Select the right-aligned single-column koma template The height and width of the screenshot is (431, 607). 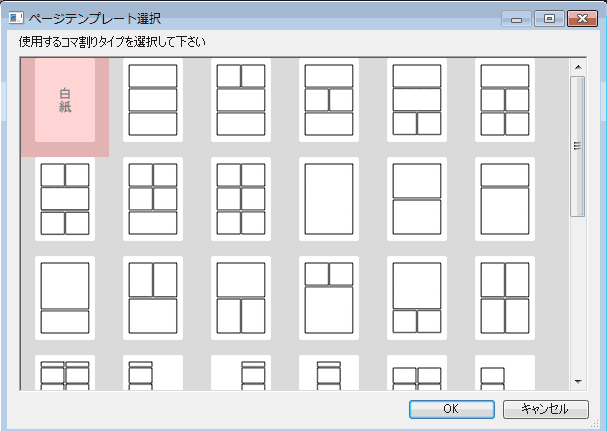tap(241, 373)
